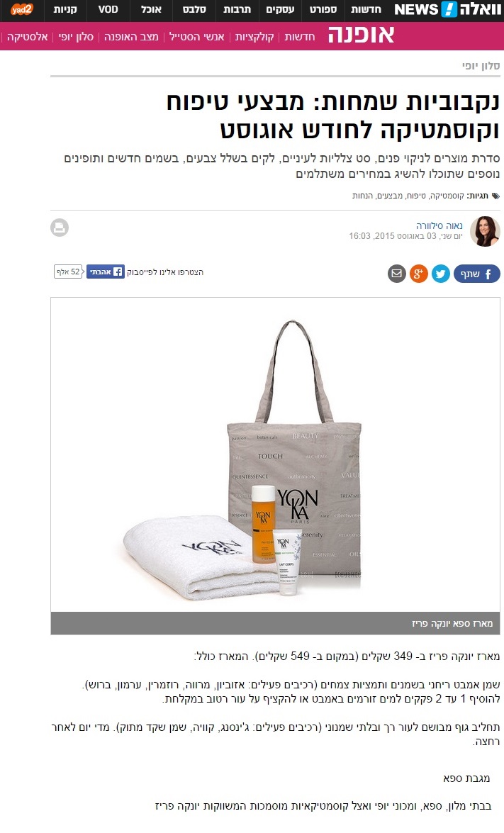Open the author link נאוה סילוורה

tap(439, 225)
